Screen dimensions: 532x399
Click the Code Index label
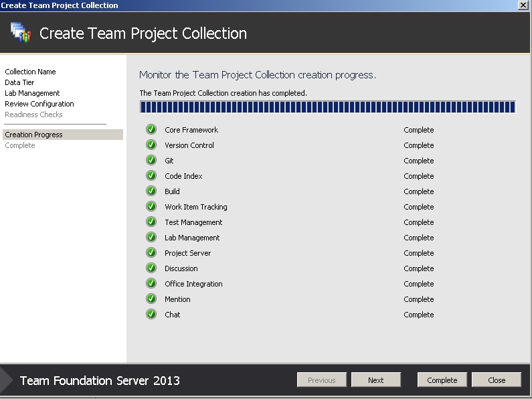[183, 176]
